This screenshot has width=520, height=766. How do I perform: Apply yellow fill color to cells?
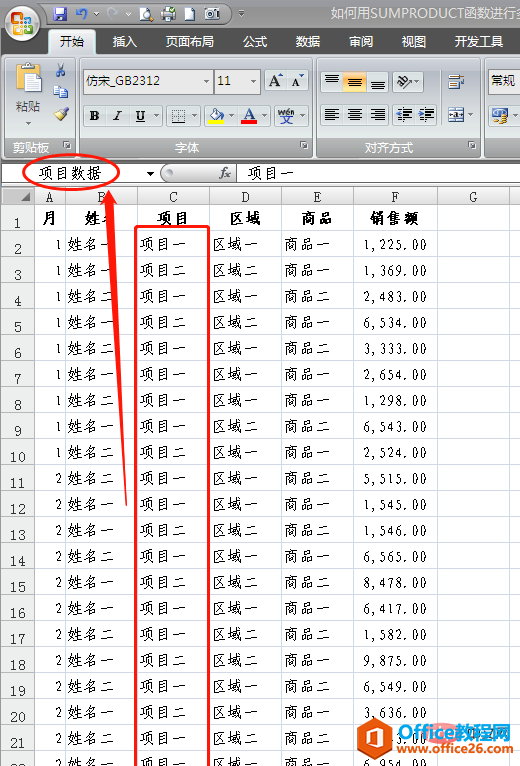[216, 116]
